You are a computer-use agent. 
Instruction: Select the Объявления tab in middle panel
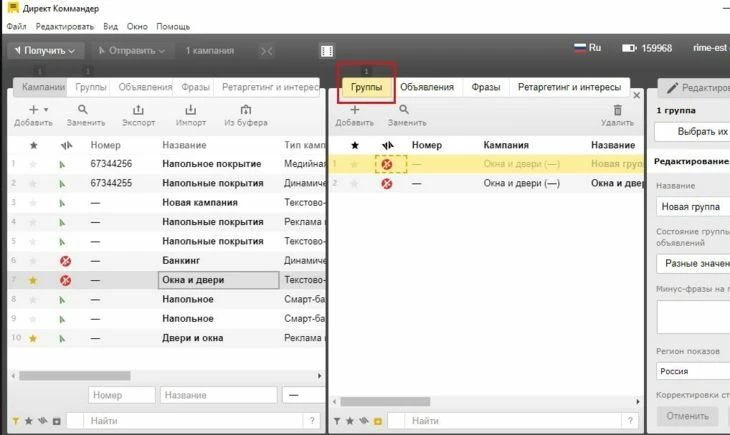427,87
